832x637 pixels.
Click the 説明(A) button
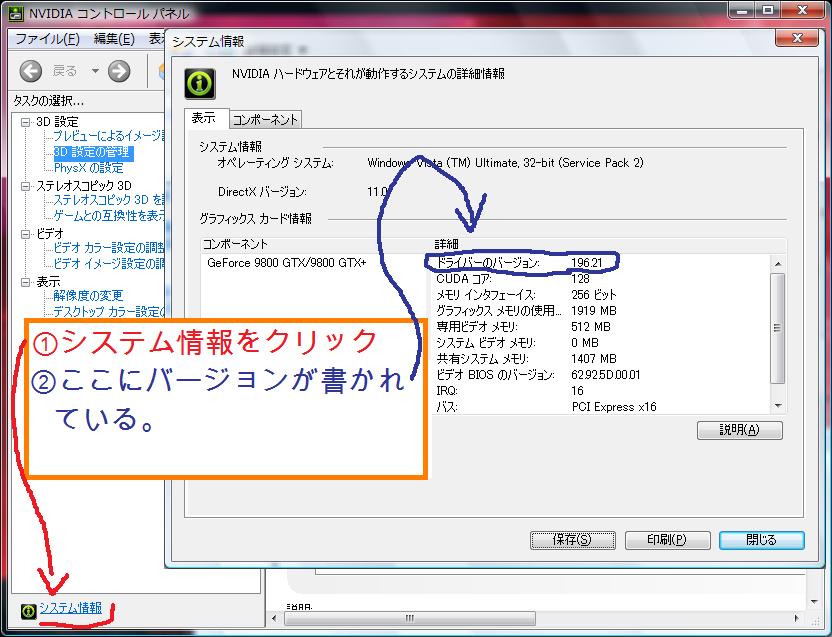click(x=739, y=429)
